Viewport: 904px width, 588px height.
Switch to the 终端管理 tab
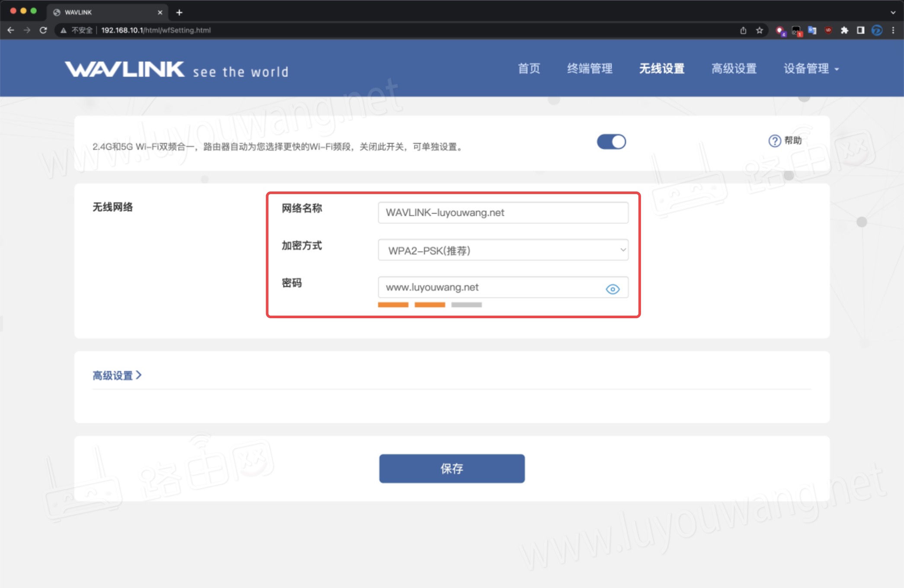[589, 68]
